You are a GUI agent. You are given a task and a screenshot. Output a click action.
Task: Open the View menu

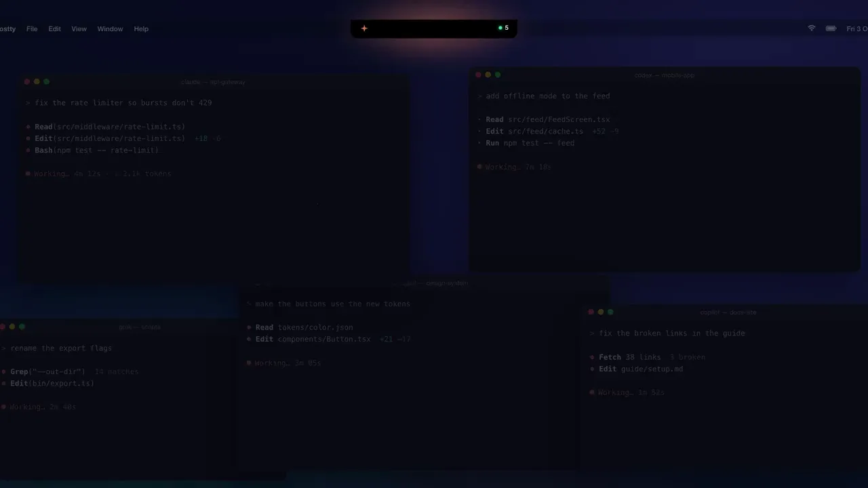[x=79, y=29]
